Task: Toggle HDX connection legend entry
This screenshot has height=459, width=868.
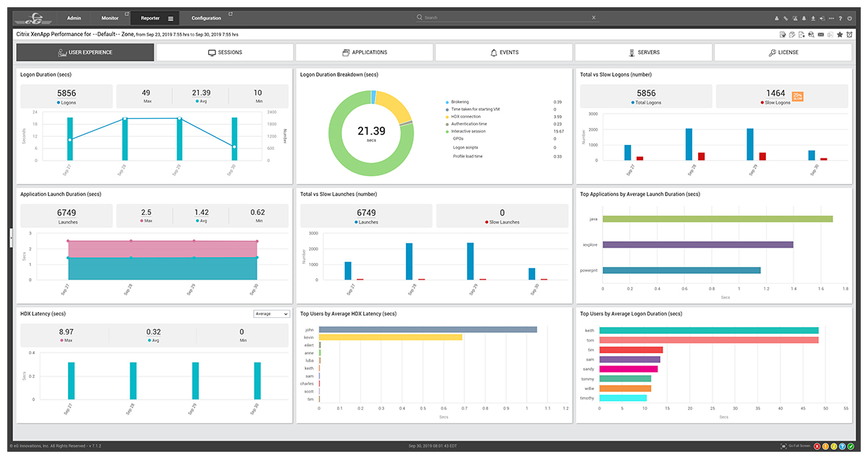Action: point(463,117)
